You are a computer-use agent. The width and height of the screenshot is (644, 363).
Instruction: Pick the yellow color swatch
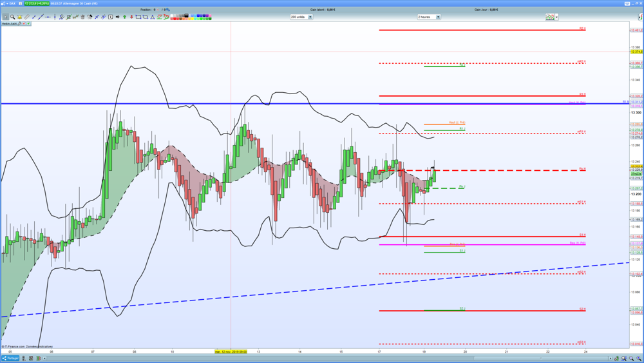coord(192,19)
